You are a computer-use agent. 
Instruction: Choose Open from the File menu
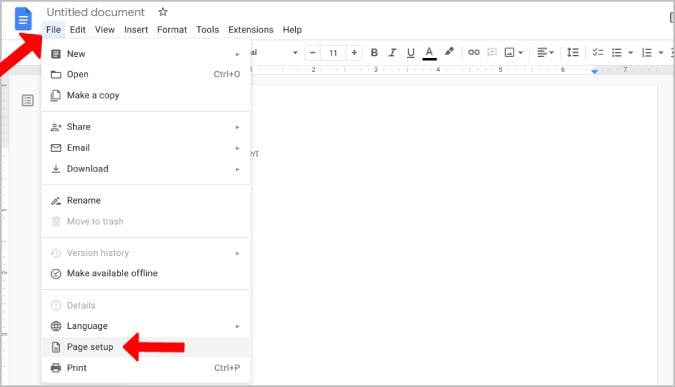tap(146, 74)
